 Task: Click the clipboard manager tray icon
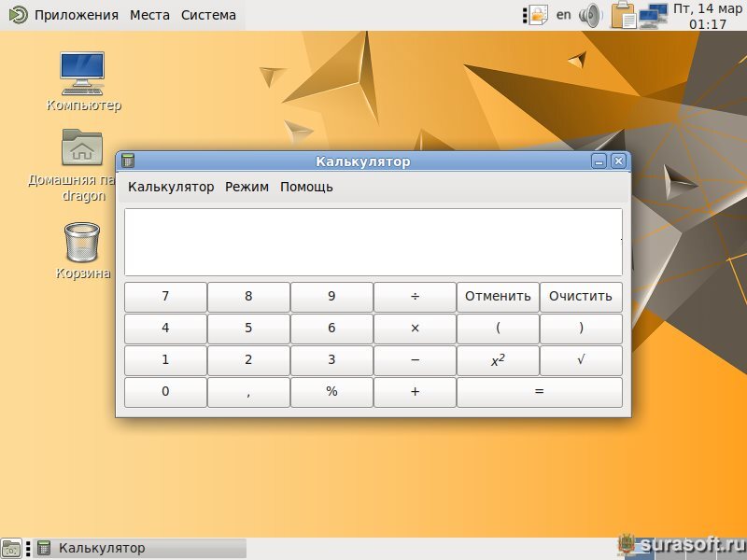click(x=624, y=15)
